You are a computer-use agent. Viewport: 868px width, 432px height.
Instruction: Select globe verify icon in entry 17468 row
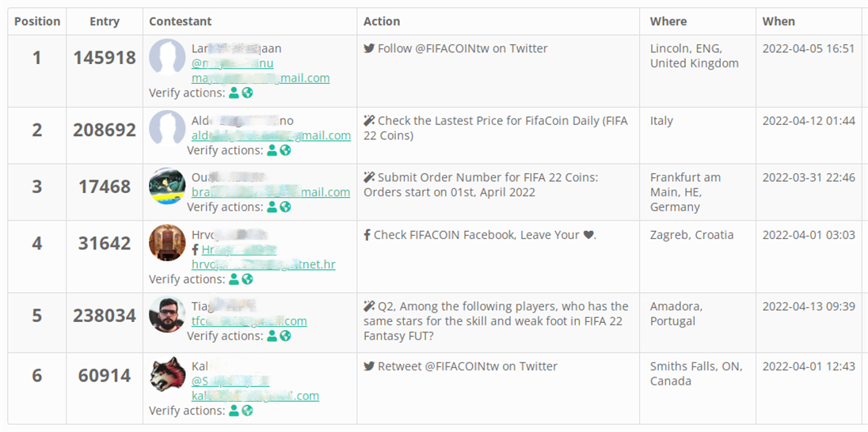[285, 207]
